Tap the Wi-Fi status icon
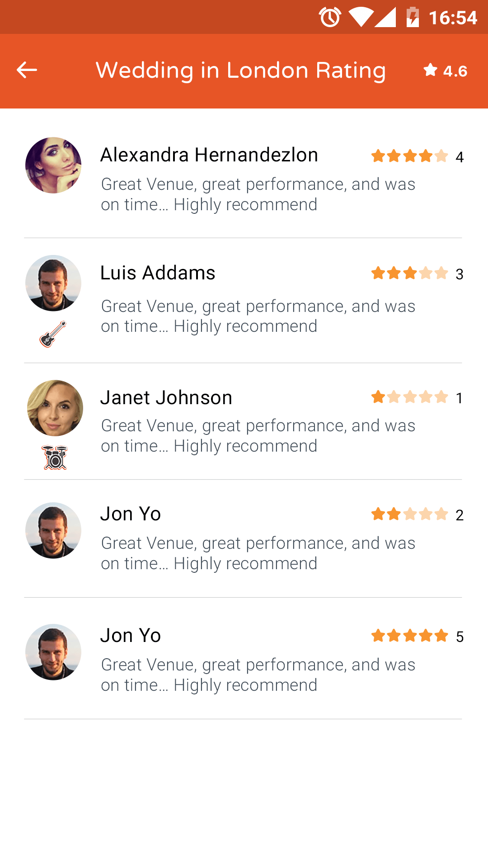The width and height of the screenshot is (488, 868). click(361, 18)
